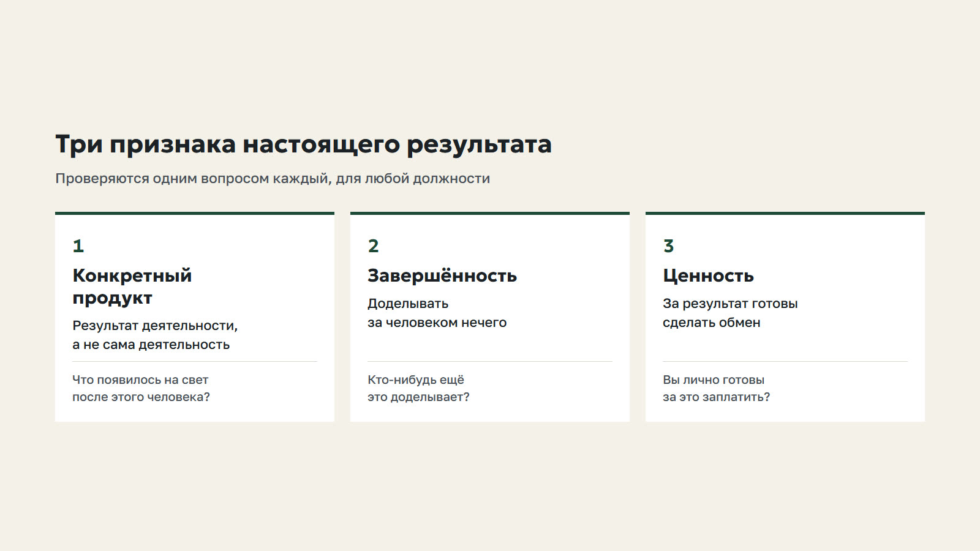
Task: Click the number 3 on the third card
Action: 668,246
